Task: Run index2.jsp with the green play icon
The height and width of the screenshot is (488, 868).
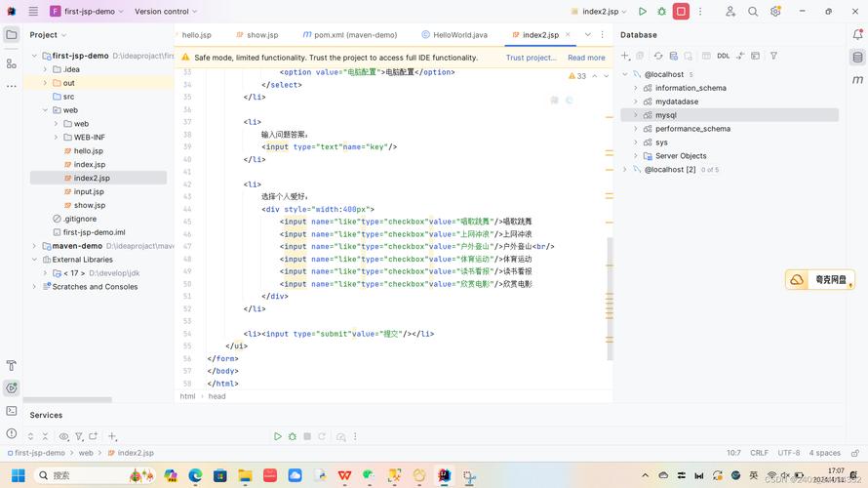Action: tap(642, 11)
